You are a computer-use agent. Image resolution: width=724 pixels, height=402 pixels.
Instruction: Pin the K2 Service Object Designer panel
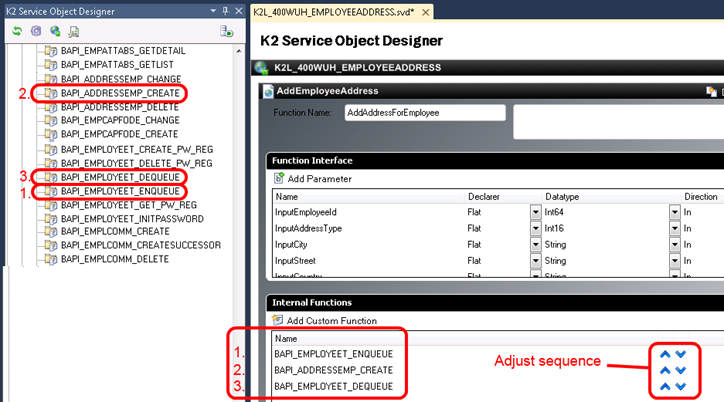pos(224,11)
